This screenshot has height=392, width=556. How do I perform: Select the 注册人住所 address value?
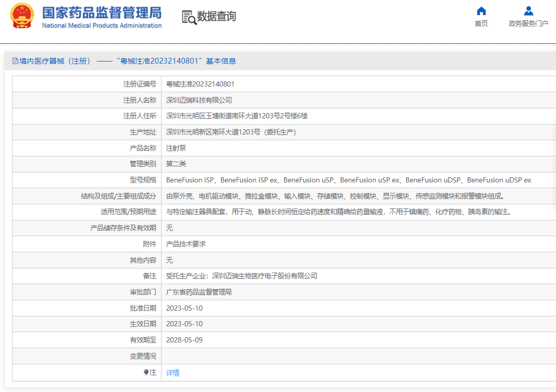pyautogui.click(x=237, y=116)
